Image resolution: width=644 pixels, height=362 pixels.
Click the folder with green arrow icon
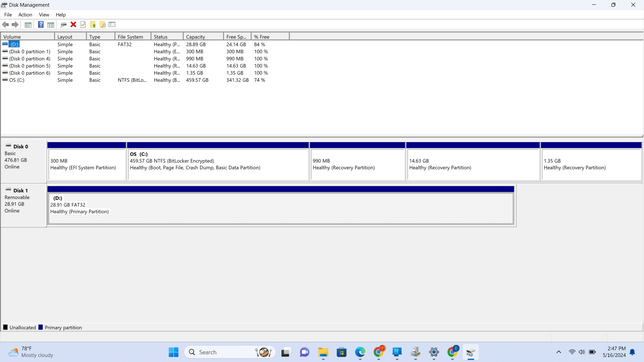[93, 24]
